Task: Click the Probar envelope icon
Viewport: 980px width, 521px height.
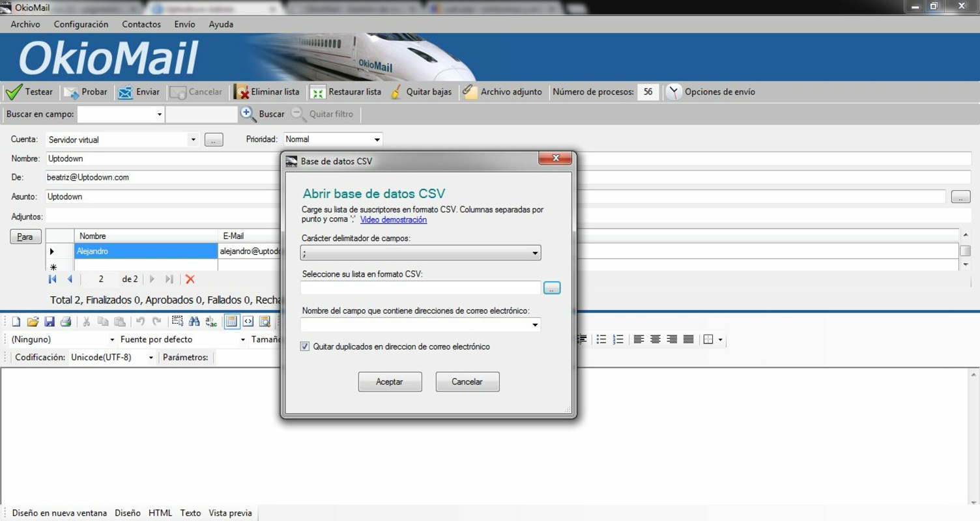Action: tap(71, 92)
